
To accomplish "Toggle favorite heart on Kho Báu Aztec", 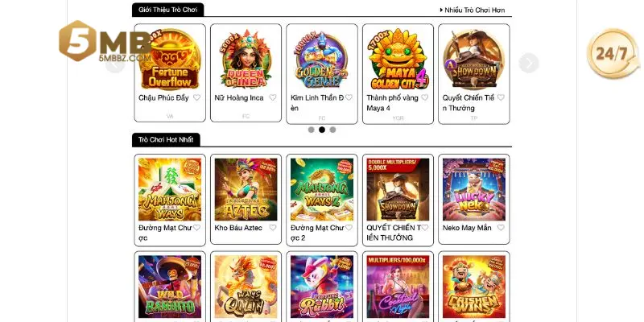I will 273,228.
